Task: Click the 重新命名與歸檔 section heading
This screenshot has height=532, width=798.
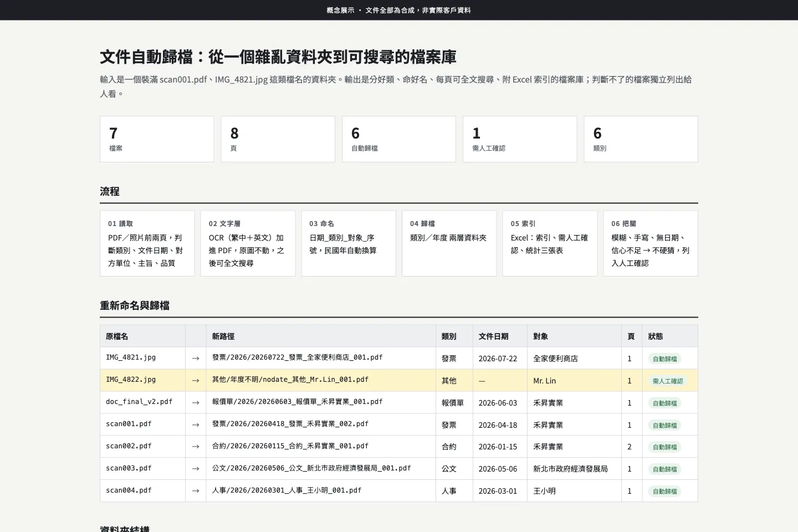Action: (x=135, y=305)
